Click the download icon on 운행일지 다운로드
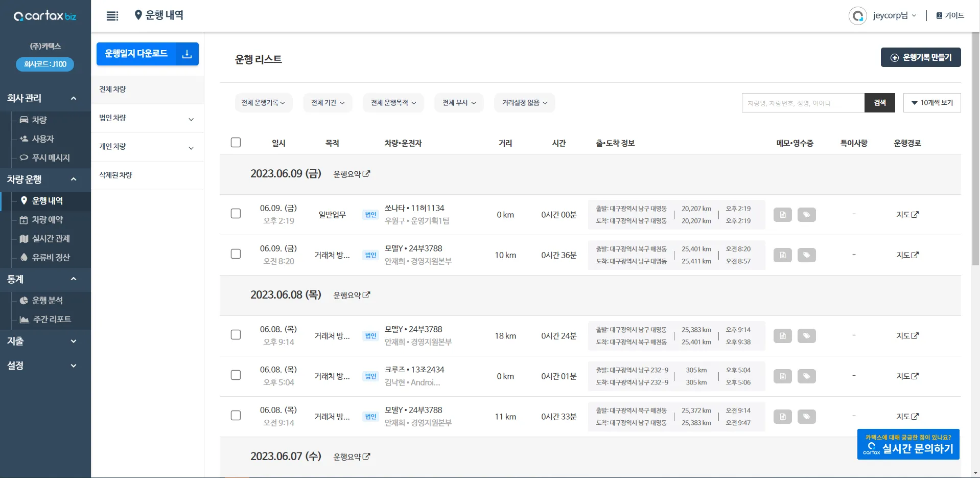980x478 pixels. pos(187,54)
